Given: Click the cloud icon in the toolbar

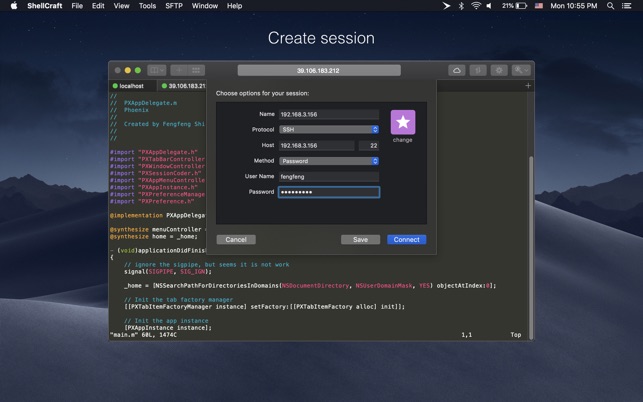Looking at the screenshot, I should point(457,70).
